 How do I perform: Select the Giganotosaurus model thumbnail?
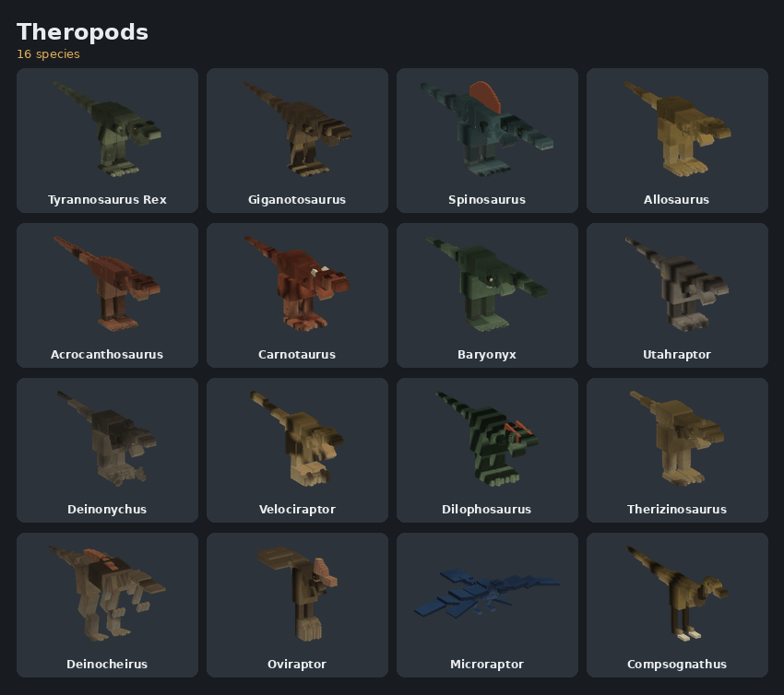pyautogui.click(x=297, y=129)
